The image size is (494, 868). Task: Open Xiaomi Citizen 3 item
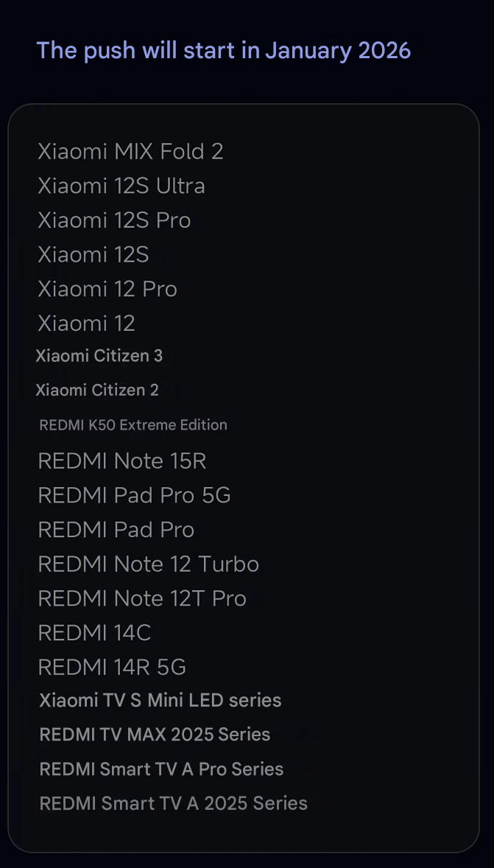[x=99, y=356]
